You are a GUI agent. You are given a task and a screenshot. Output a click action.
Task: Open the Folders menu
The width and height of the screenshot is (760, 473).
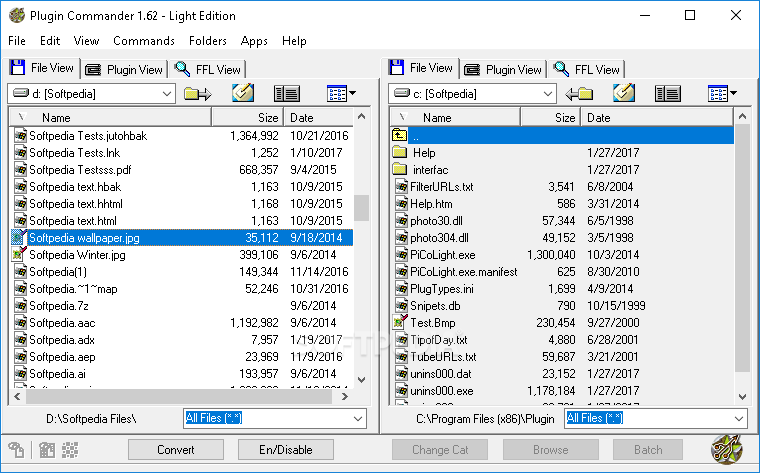208,41
